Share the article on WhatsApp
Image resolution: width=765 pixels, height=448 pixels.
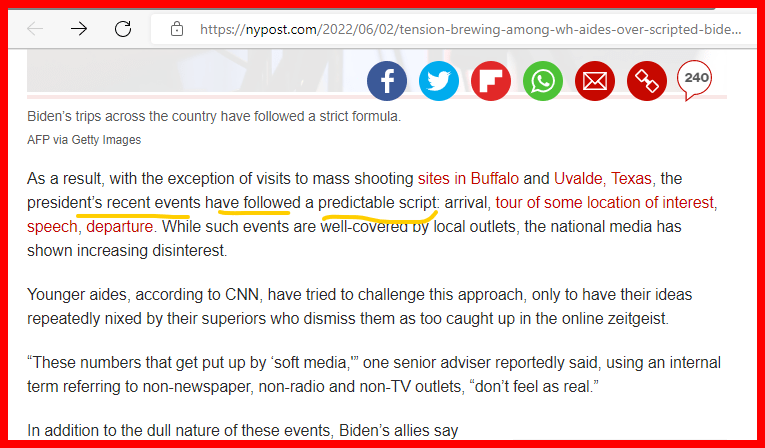point(543,81)
